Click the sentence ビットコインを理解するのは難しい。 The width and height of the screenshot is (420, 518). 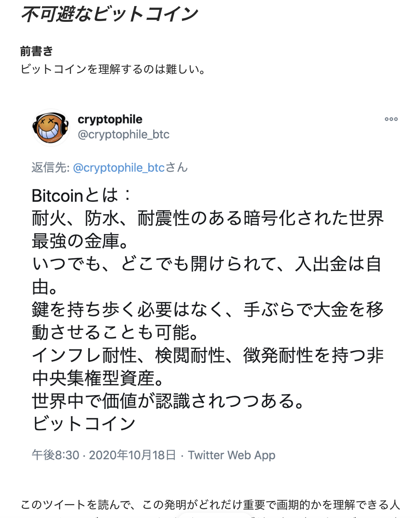pyautogui.click(x=113, y=69)
